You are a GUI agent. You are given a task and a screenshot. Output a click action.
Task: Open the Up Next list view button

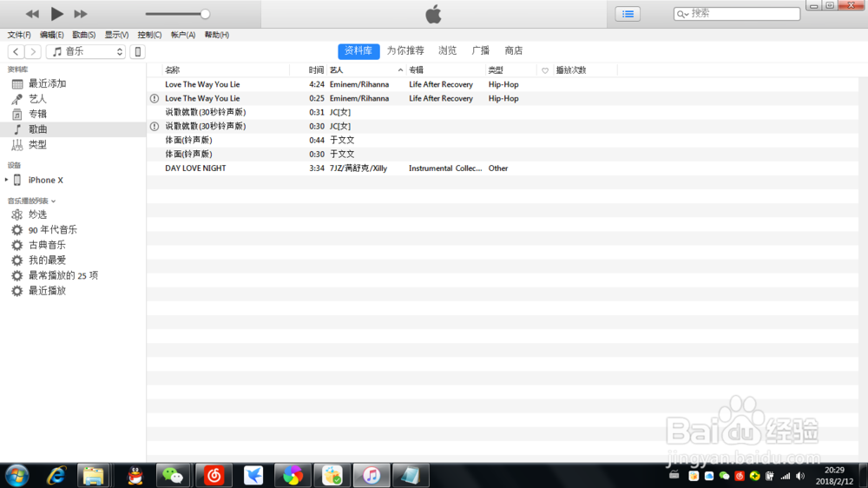click(628, 14)
